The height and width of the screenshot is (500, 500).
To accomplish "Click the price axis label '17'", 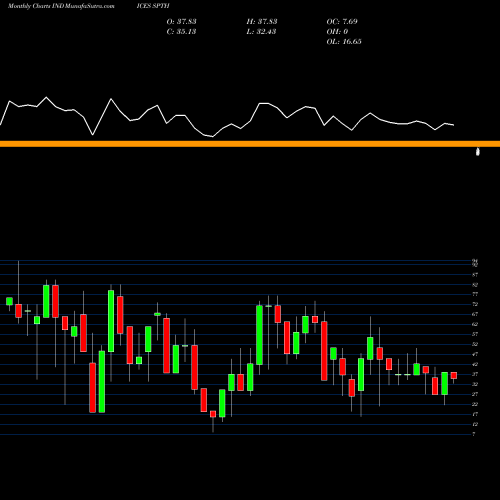I will pyautogui.click(x=475, y=414).
